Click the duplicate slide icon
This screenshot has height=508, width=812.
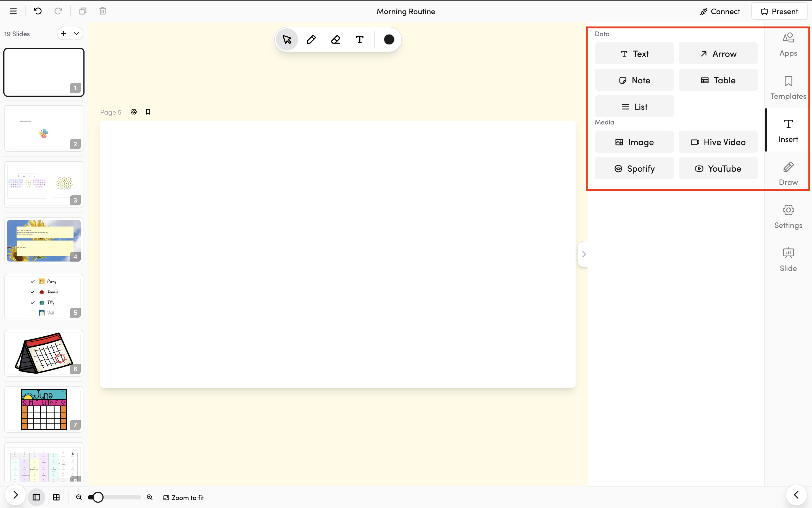pos(82,11)
